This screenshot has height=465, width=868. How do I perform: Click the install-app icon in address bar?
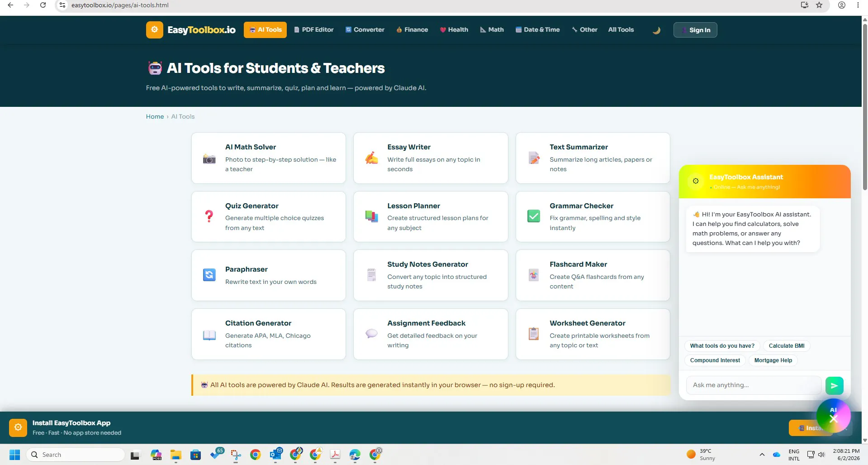pyautogui.click(x=805, y=5)
